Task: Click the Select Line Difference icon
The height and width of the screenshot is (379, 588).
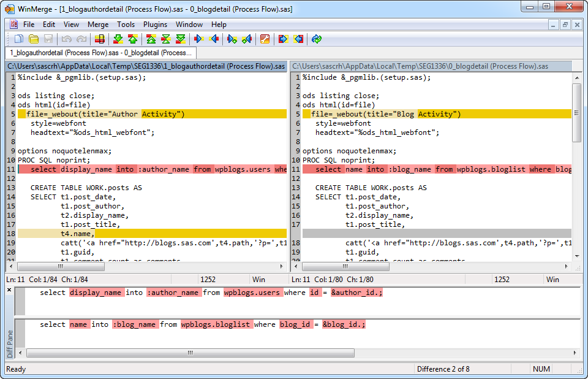Action: click(x=99, y=39)
